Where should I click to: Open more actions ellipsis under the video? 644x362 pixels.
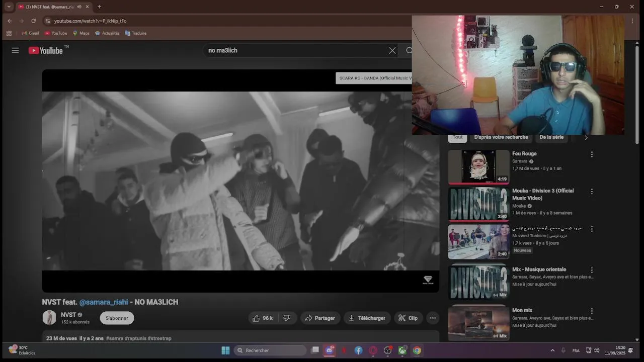point(433,318)
